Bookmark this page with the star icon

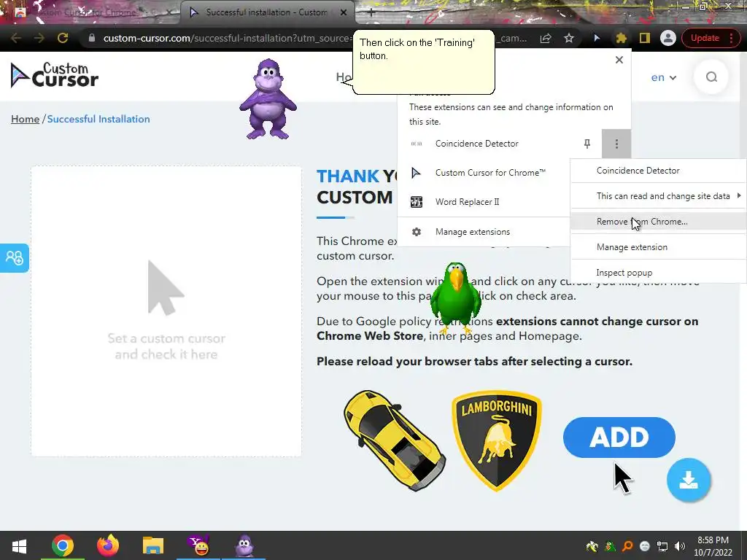tap(569, 38)
